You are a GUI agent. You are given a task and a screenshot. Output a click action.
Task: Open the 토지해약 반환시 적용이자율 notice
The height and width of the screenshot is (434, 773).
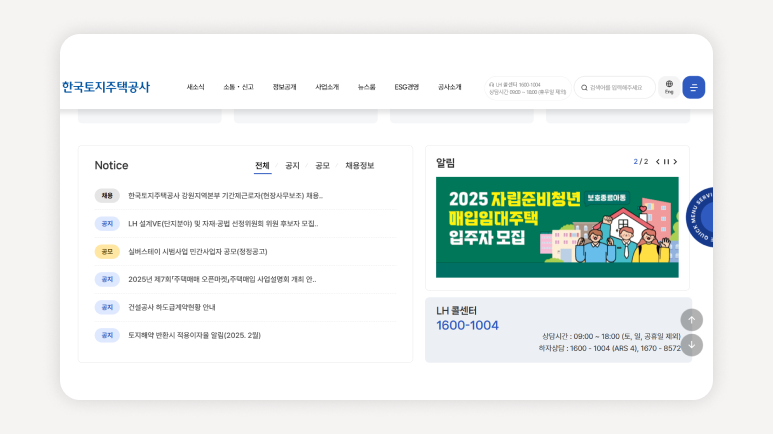tap(194, 335)
